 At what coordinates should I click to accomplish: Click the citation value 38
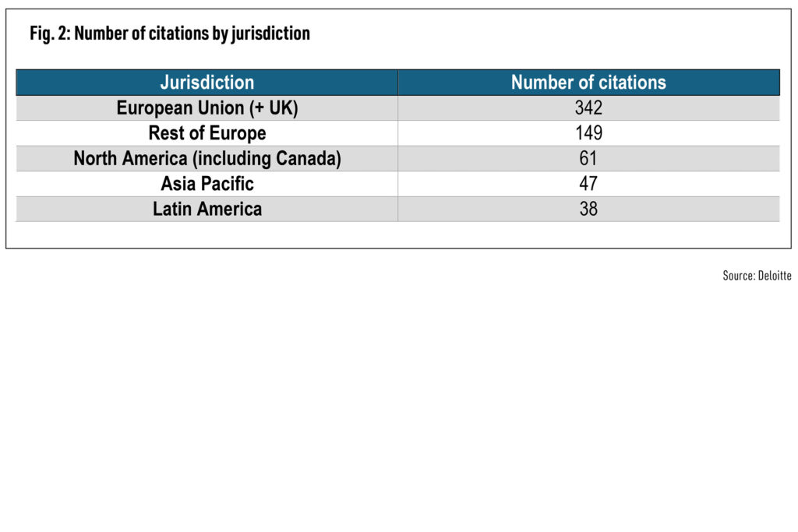pos(588,209)
